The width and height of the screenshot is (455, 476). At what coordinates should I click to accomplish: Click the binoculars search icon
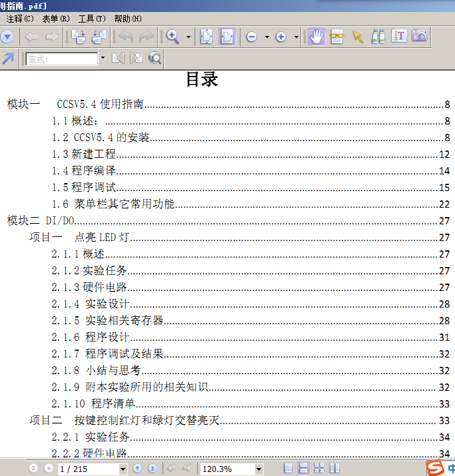click(378, 37)
